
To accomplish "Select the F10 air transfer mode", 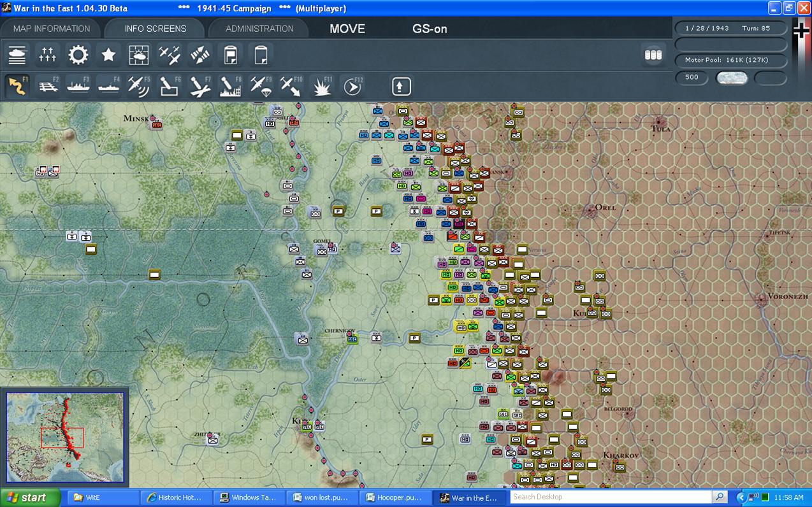I will (x=291, y=86).
